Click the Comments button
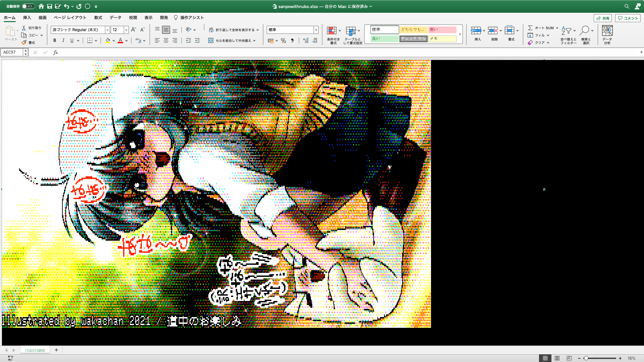644x362 pixels. (x=628, y=18)
